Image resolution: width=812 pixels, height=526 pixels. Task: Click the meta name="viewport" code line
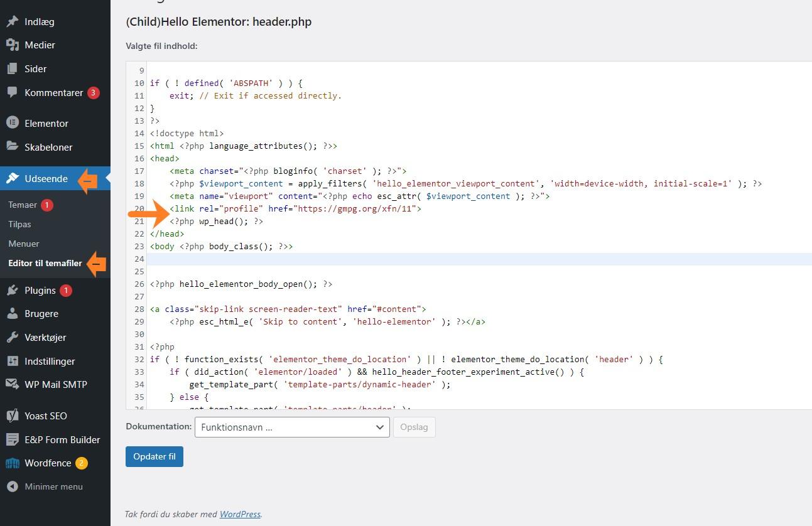point(360,196)
